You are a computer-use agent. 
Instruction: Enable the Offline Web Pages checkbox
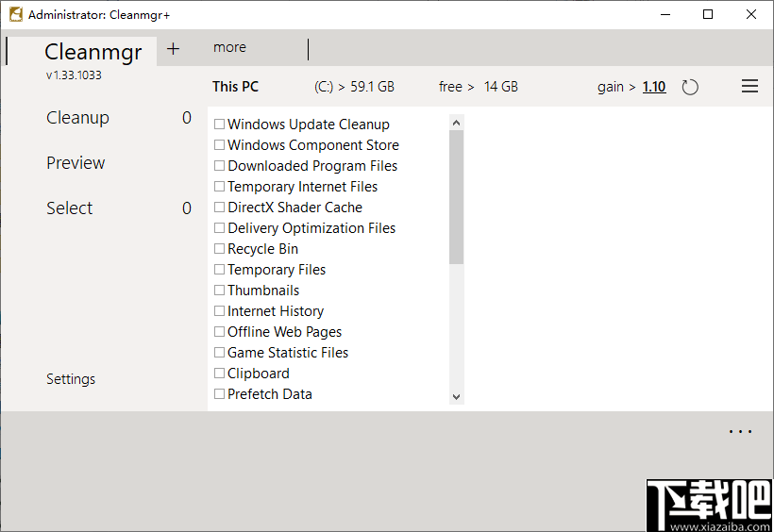219,331
